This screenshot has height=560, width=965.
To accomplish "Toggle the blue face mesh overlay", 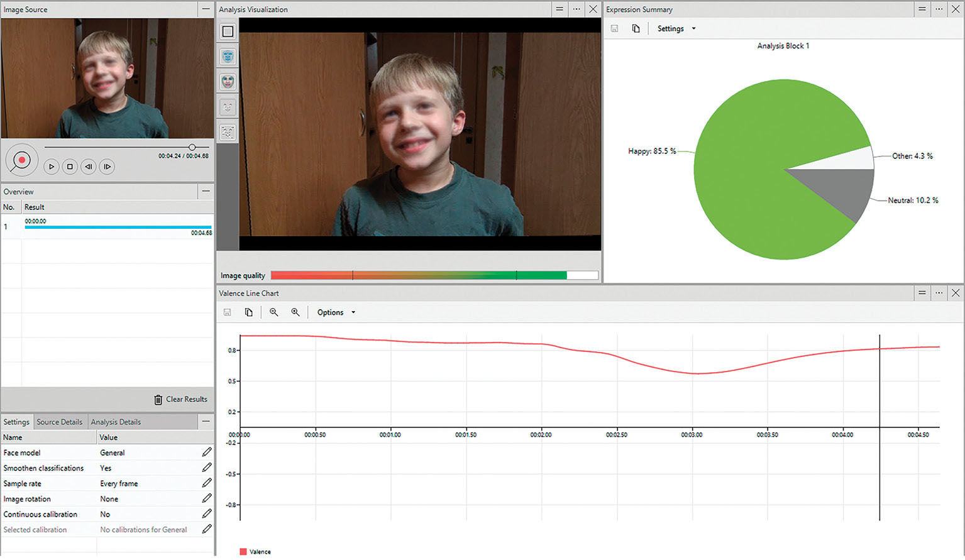I will tap(228, 57).
